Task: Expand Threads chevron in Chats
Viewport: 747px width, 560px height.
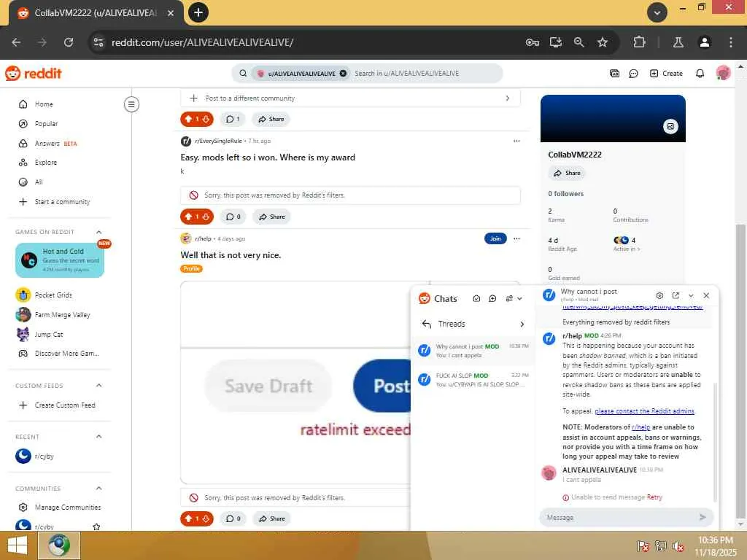Action: (x=522, y=324)
